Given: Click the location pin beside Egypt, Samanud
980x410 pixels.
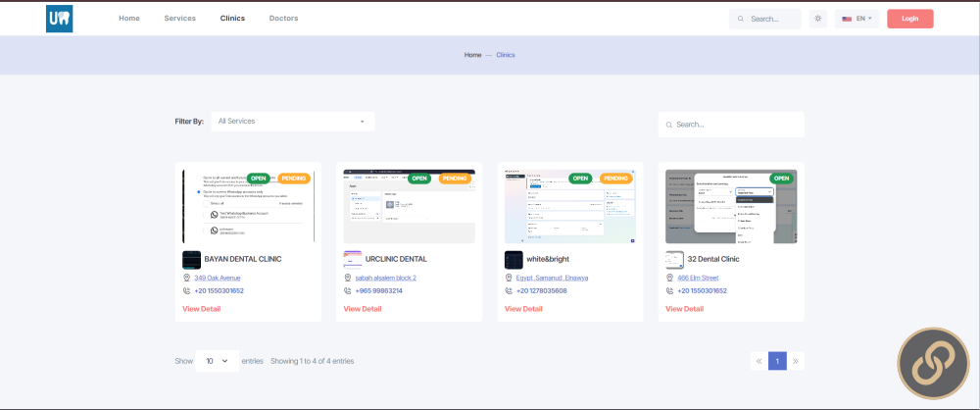Looking at the screenshot, I should pyautogui.click(x=509, y=278).
